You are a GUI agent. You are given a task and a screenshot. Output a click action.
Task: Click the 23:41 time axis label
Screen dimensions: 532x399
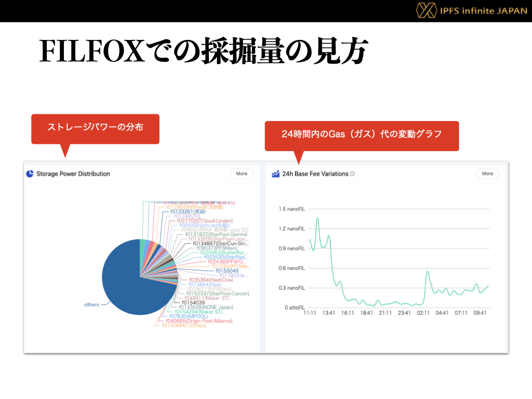click(404, 313)
